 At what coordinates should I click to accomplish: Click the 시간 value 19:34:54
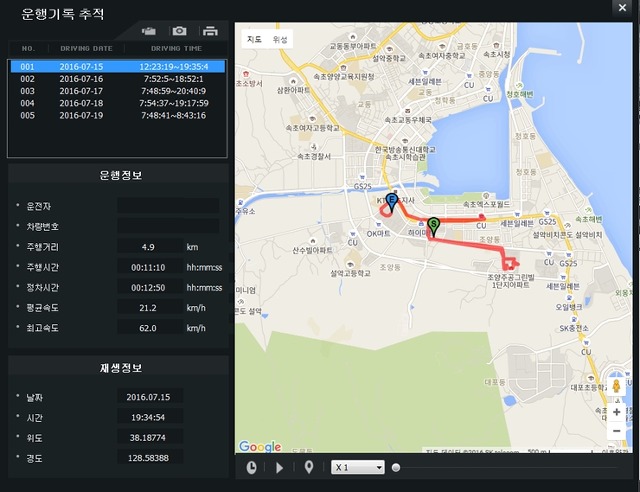click(150, 417)
